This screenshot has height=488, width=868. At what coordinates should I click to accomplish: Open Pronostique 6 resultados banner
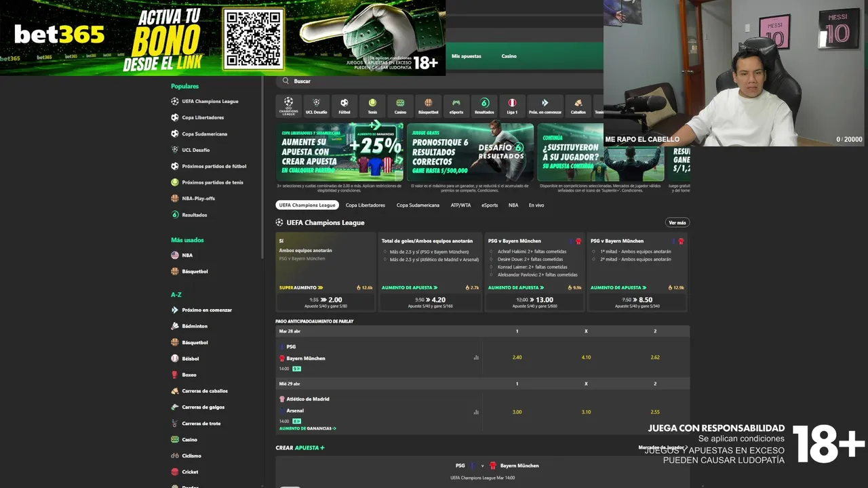[x=471, y=152]
